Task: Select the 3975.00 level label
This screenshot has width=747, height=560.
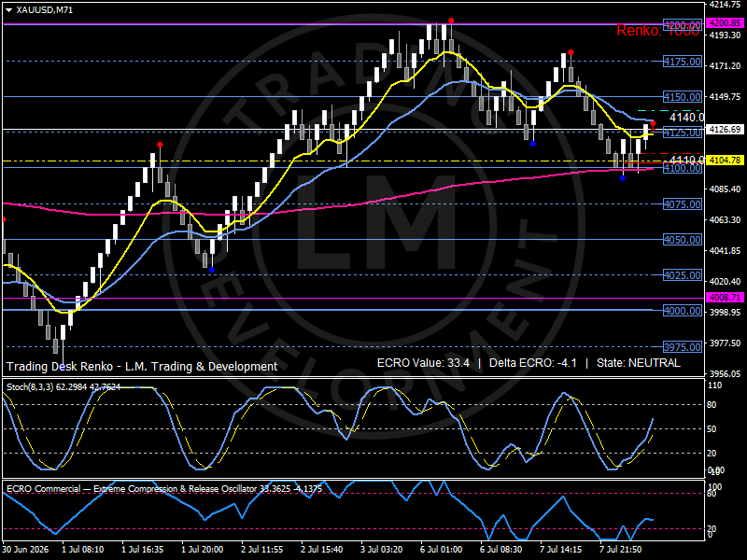Action: [683, 346]
